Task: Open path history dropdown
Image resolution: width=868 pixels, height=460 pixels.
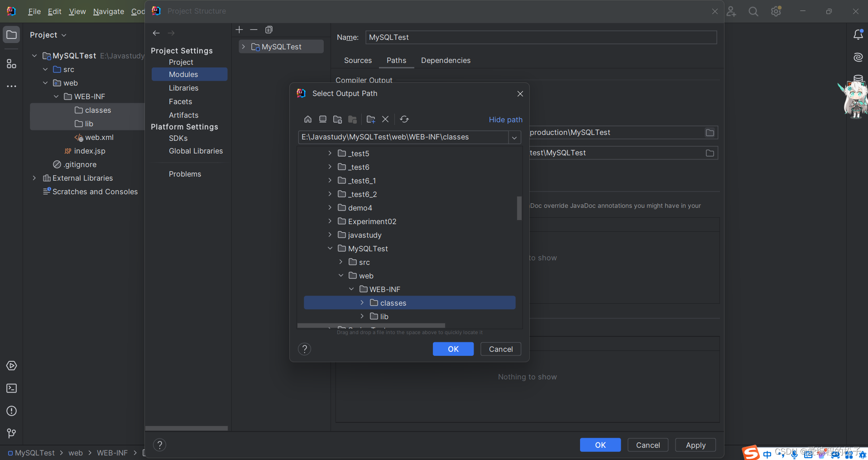Action: click(x=514, y=137)
